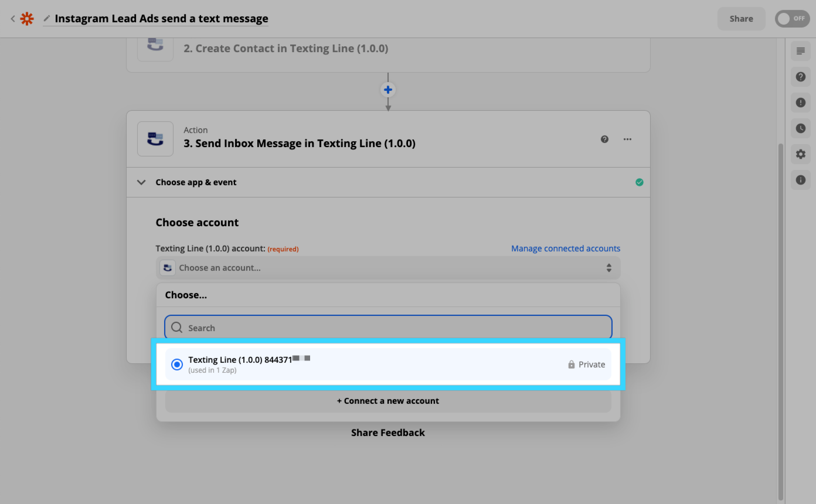816x504 pixels.
Task: Click the Share button
Action: pos(741,19)
